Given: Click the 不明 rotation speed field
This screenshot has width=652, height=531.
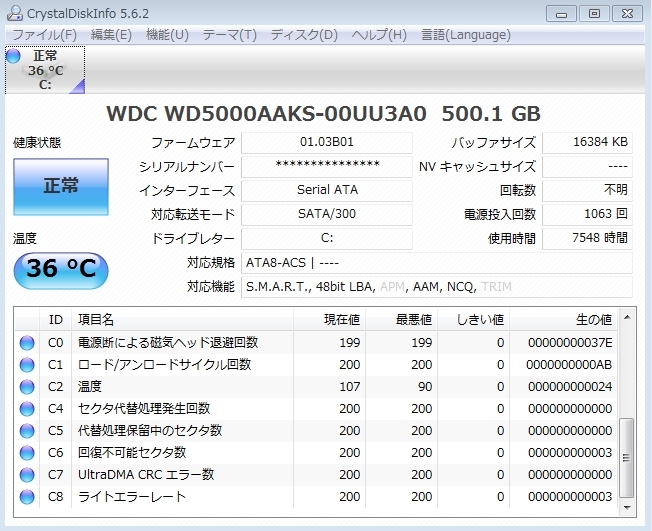Looking at the screenshot, I should (587, 190).
